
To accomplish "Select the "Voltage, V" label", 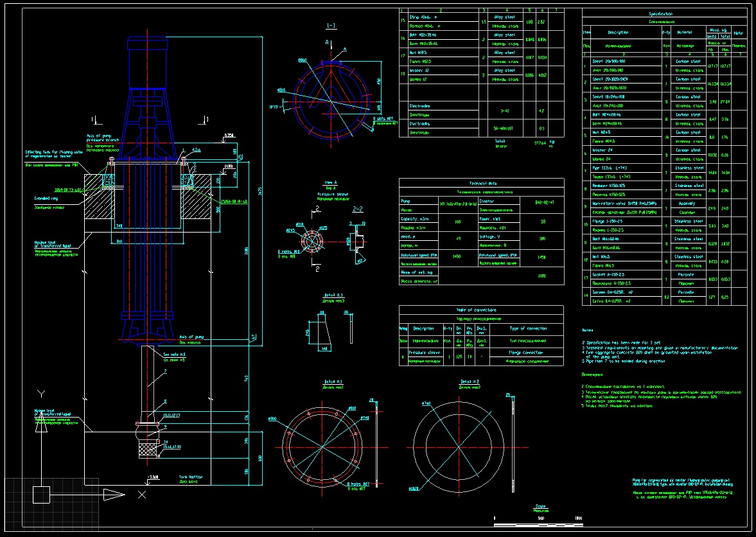I will (x=490, y=236).
